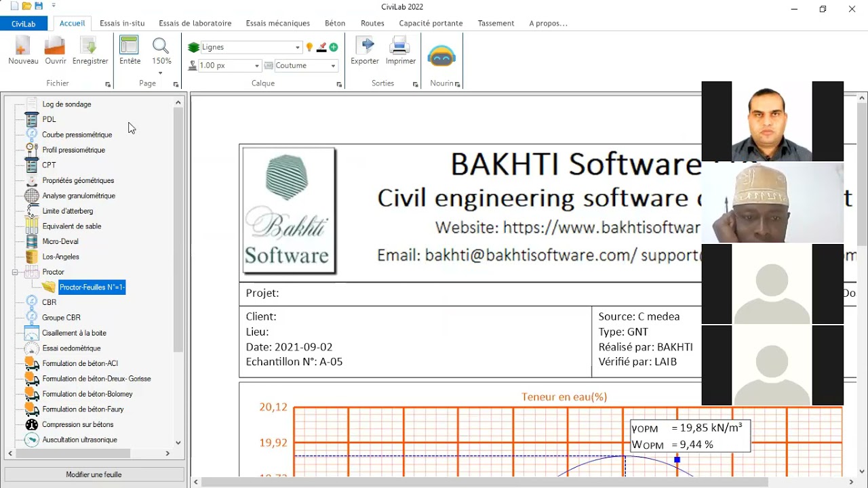
Task: Switch to the Béton tab
Action: tap(335, 23)
